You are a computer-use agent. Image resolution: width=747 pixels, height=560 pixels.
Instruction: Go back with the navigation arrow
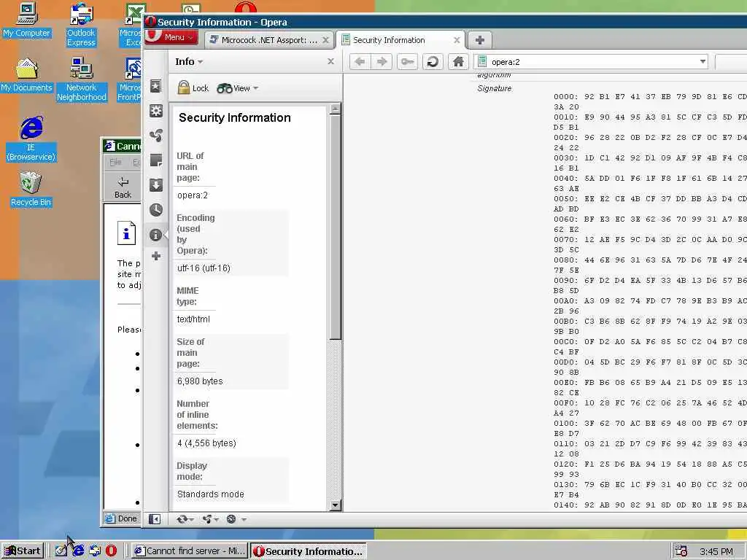[360, 61]
